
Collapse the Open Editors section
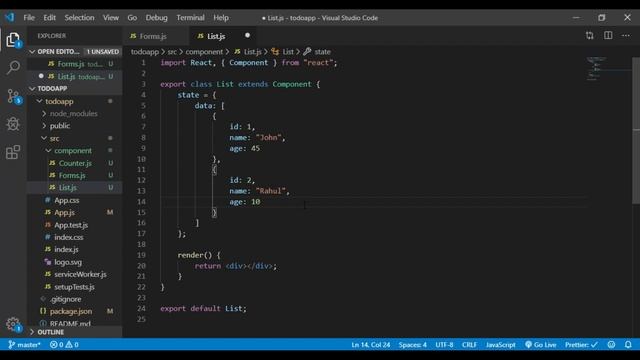coord(32,52)
